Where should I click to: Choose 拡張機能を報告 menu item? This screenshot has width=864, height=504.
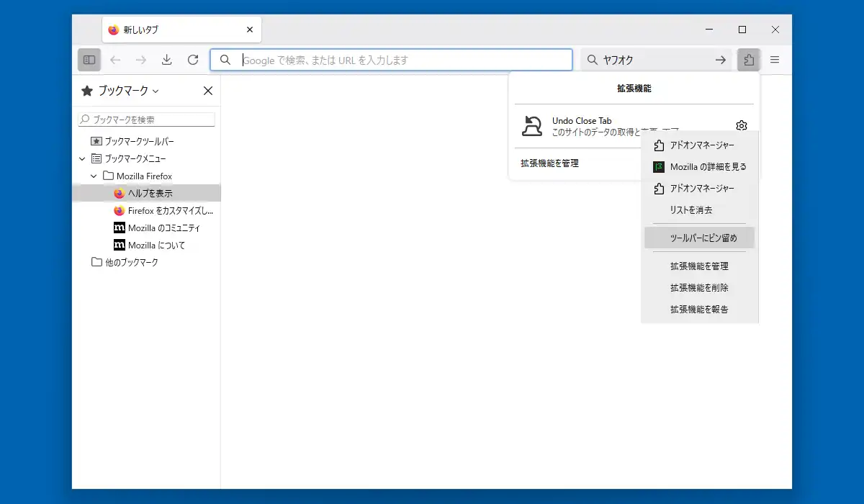click(x=699, y=310)
